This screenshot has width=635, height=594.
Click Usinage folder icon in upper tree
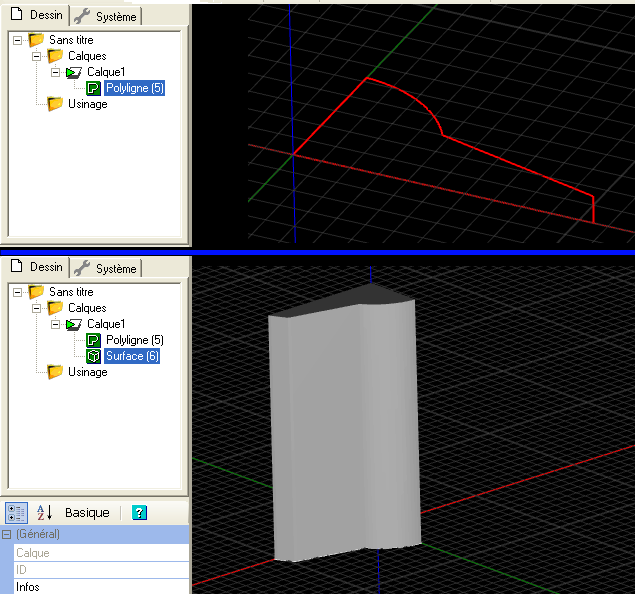point(55,104)
